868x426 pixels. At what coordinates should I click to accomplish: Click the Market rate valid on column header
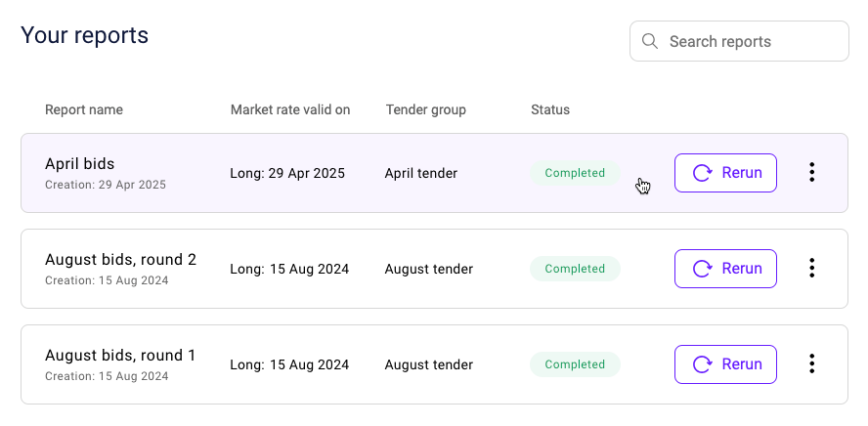pyautogui.click(x=290, y=109)
